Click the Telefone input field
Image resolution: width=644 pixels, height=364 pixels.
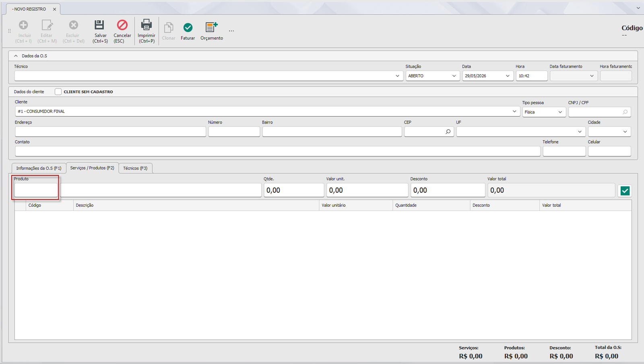(564, 151)
